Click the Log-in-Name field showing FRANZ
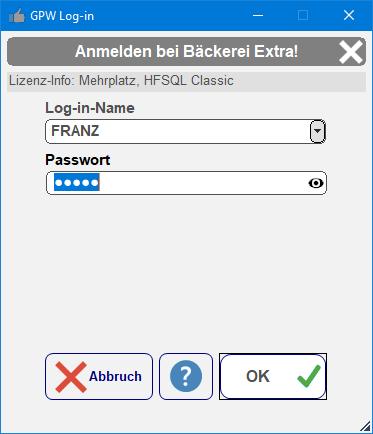Screen dimensions: 373x434 click(x=186, y=131)
